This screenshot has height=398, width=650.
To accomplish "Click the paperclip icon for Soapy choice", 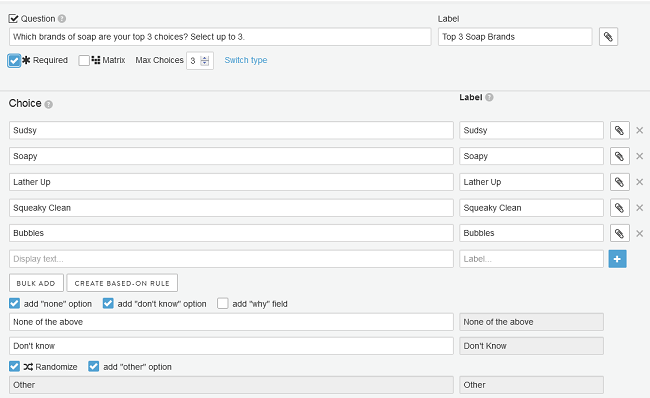I will [x=619, y=156].
